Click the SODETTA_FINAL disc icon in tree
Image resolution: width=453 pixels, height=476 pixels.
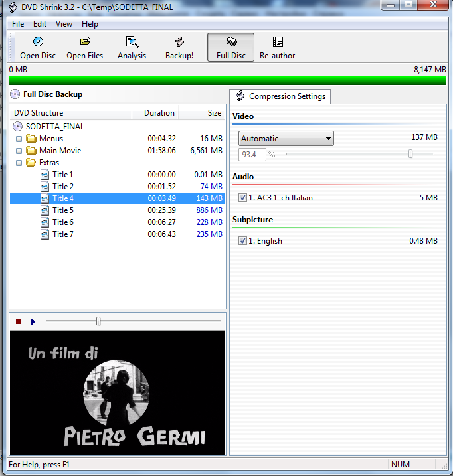[x=18, y=127]
